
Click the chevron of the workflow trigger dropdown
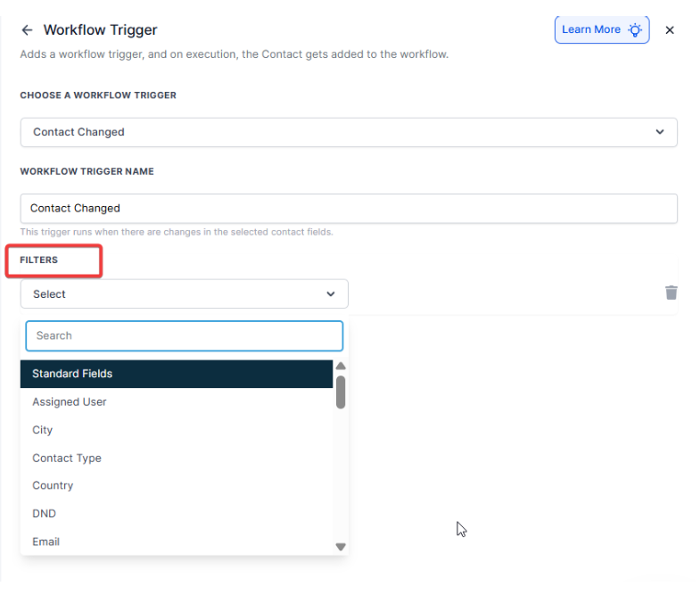point(660,132)
